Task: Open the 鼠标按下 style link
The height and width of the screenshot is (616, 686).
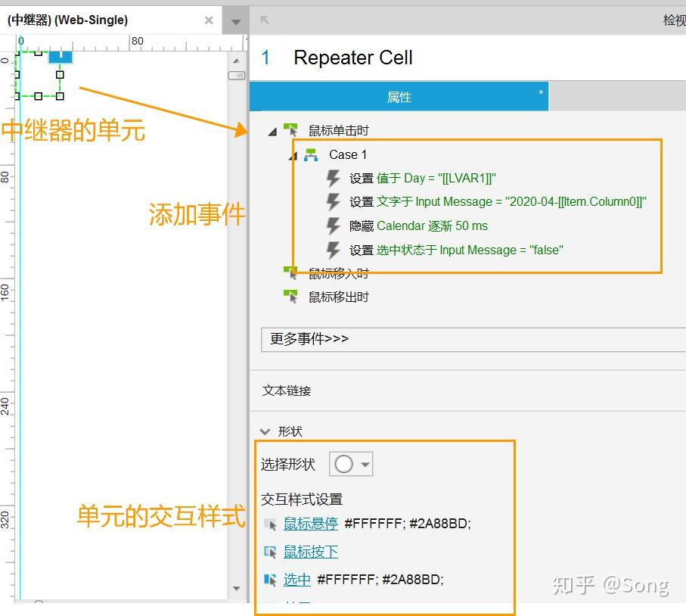Action: [311, 552]
